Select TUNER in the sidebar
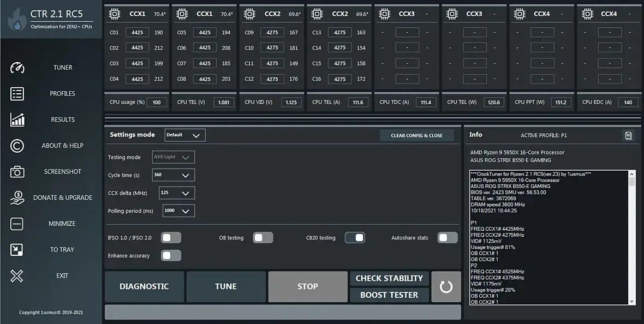 (x=63, y=68)
